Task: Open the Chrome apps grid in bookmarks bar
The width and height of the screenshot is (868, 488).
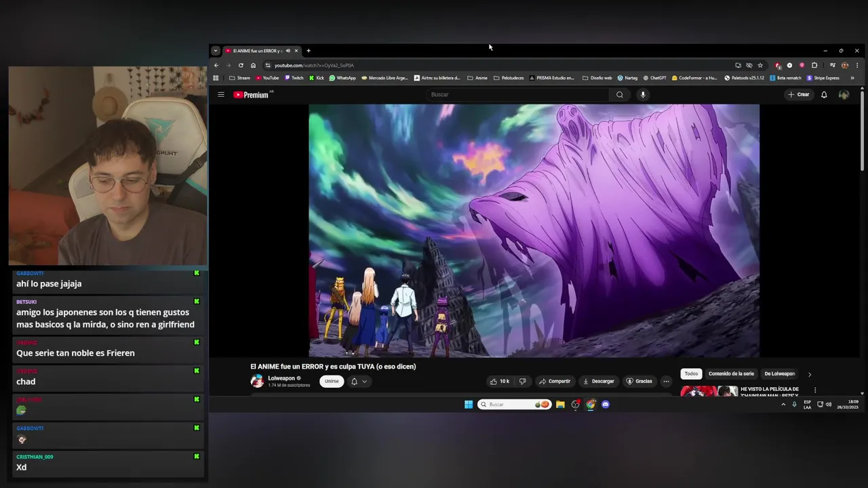Action: pos(216,78)
